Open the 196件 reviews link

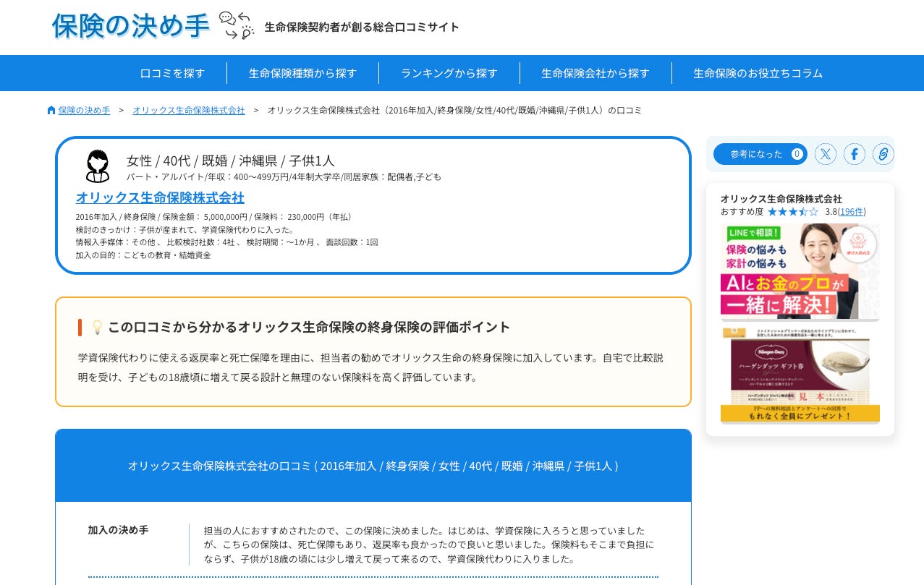tap(852, 212)
